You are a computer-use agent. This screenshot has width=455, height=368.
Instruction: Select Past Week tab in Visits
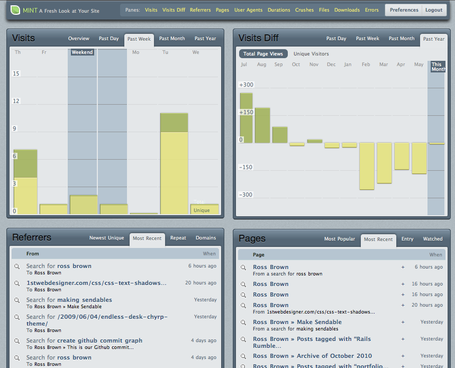point(139,39)
